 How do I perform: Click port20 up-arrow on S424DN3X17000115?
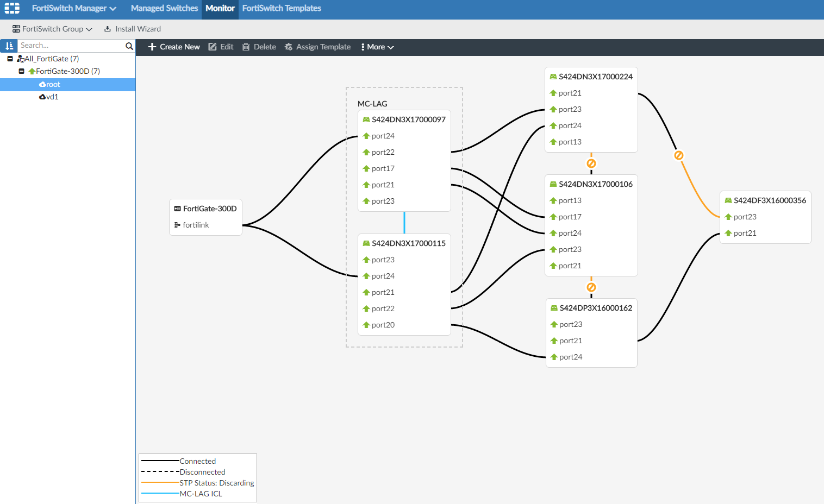tap(366, 325)
